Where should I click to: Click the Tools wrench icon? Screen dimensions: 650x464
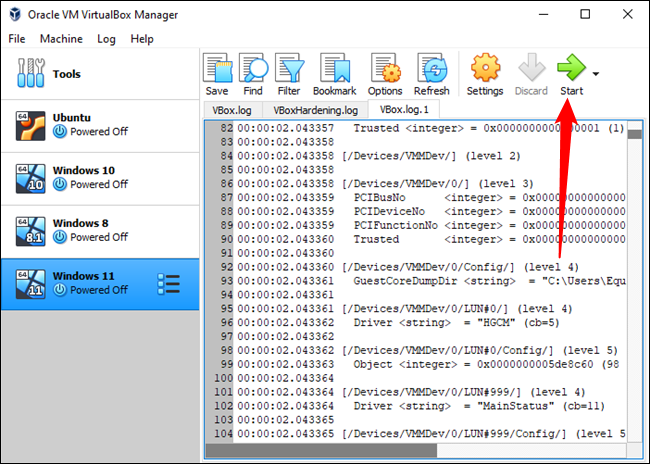(31, 73)
